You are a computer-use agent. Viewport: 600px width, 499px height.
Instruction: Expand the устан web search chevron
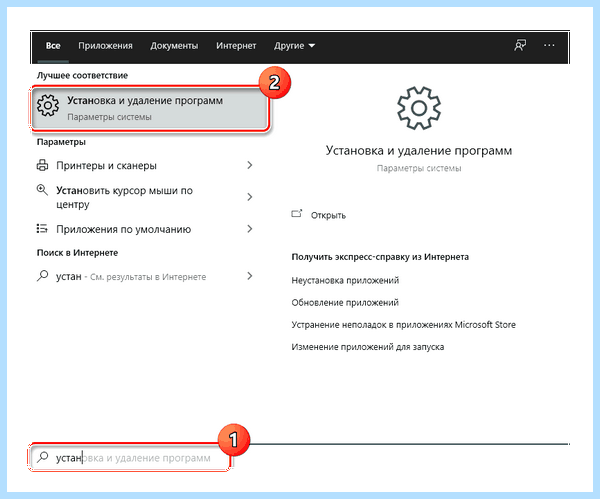coord(250,276)
